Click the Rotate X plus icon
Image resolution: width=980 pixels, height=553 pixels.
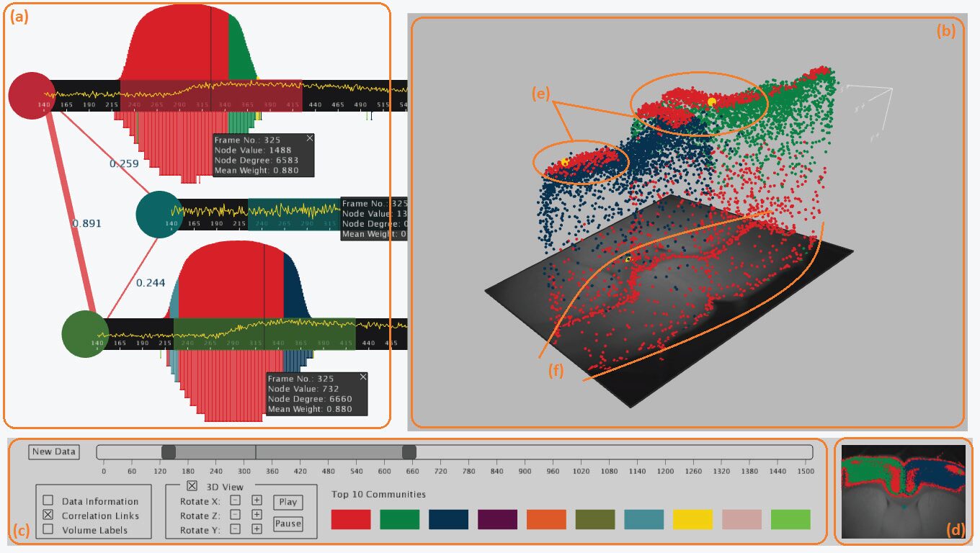(257, 501)
